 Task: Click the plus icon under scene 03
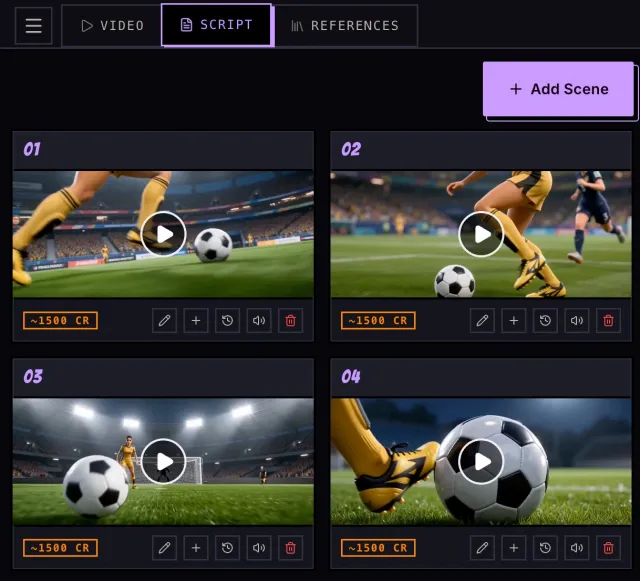(196, 548)
